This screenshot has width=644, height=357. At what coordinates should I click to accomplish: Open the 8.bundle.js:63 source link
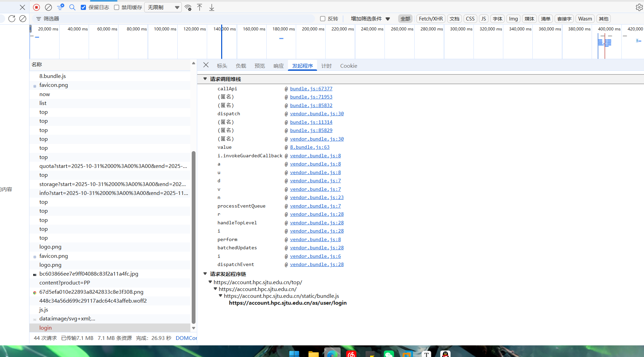(310, 147)
